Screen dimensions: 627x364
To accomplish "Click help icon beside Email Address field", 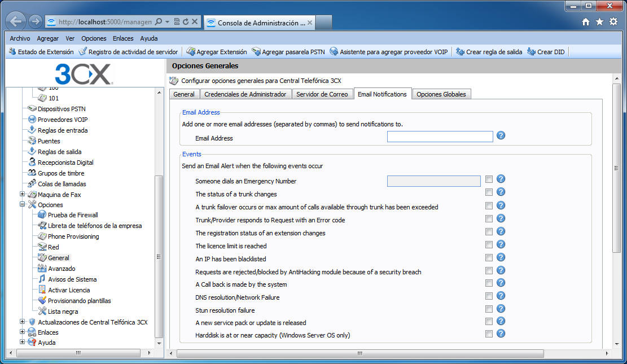I will [x=501, y=135].
